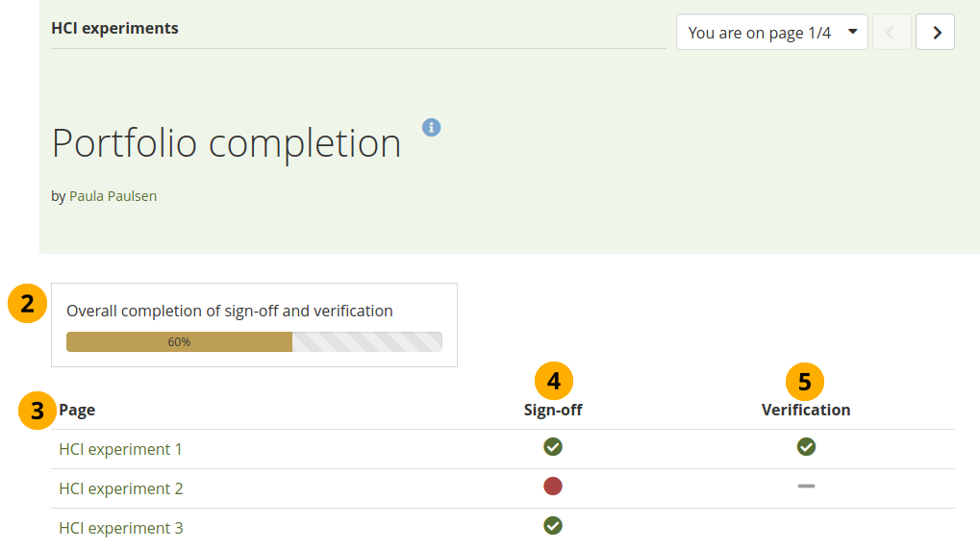Viewport: 980px width, 550px height.
Task: Click the HCI experiments collection title
Action: [114, 29]
